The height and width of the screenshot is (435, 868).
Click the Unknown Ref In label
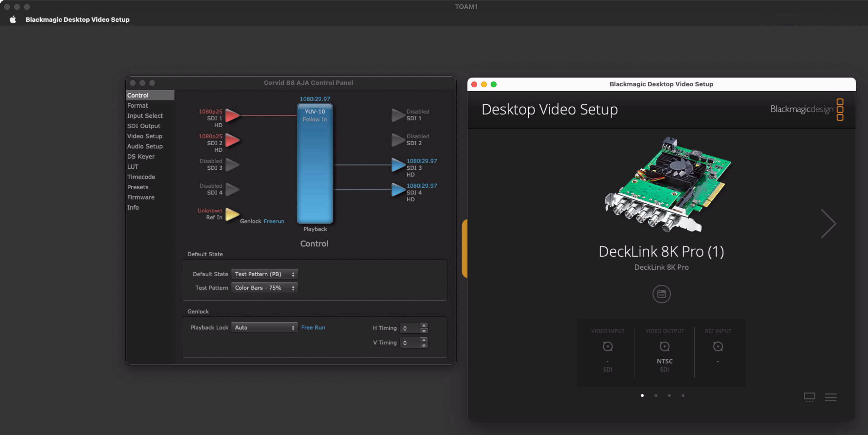(x=210, y=211)
